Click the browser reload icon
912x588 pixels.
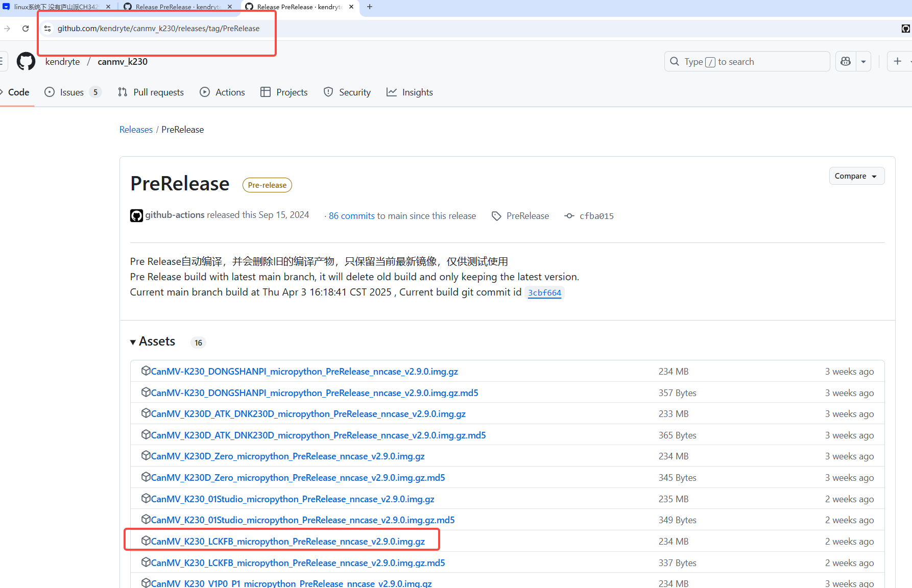(x=26, y=29)
